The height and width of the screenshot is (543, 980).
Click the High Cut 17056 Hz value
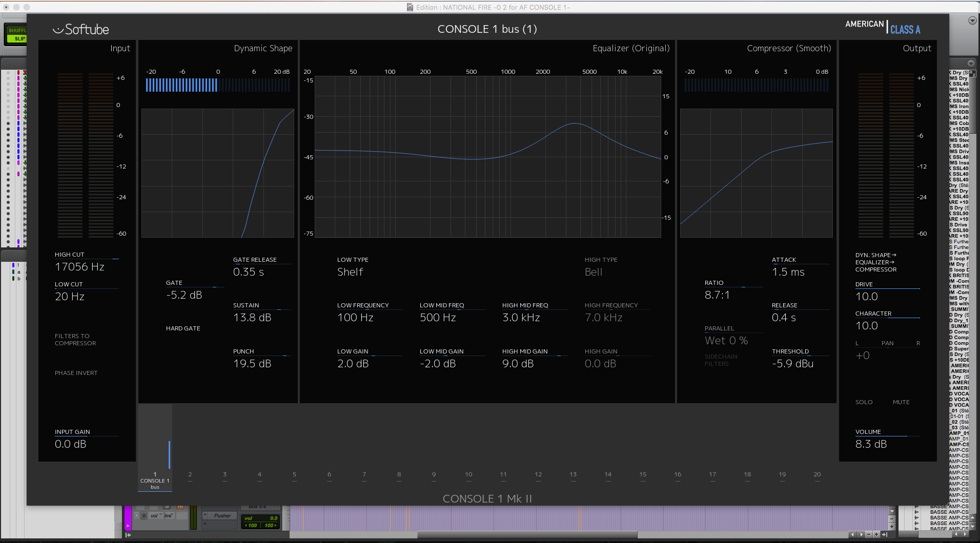(x=79, y=267)
